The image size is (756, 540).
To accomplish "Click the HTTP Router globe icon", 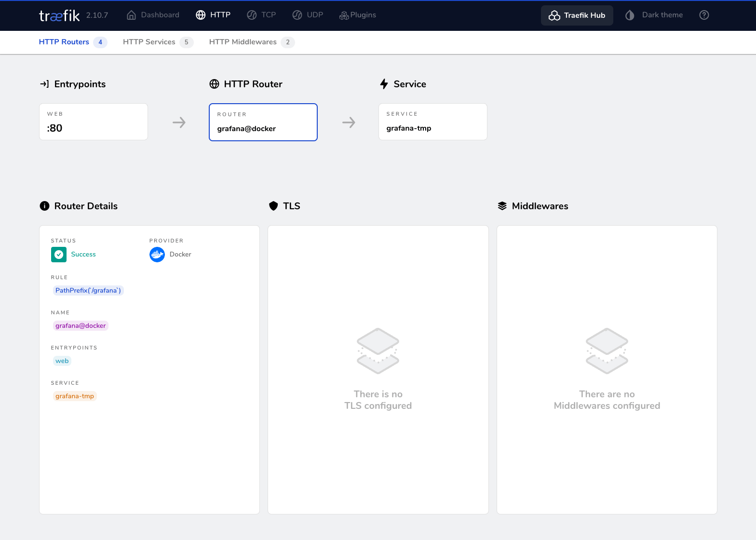I will point(214,84).
